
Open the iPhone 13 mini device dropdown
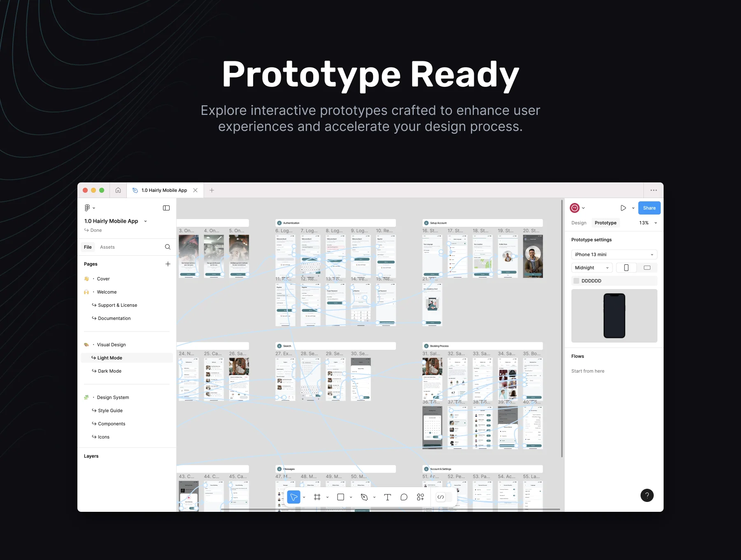[614, 254]
